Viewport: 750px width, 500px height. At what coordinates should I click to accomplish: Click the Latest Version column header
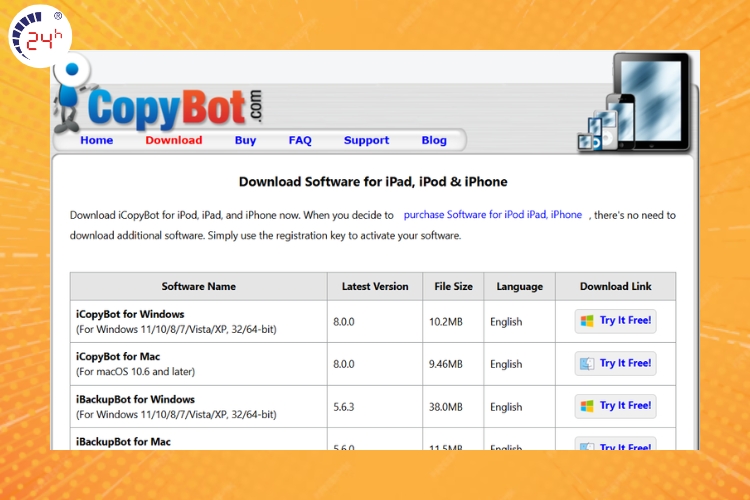(x=375, y=287)
